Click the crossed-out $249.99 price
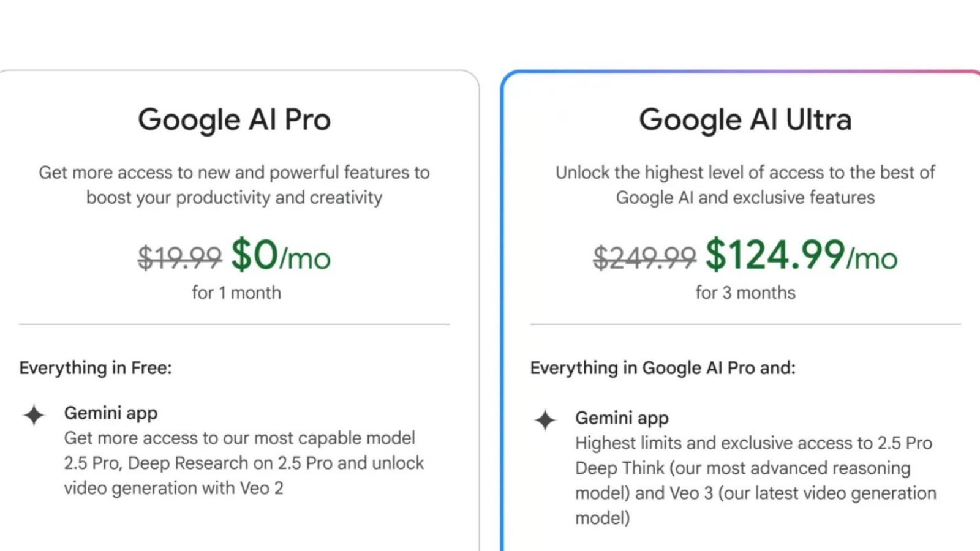 pyautogui.click(x=644, y=257)
